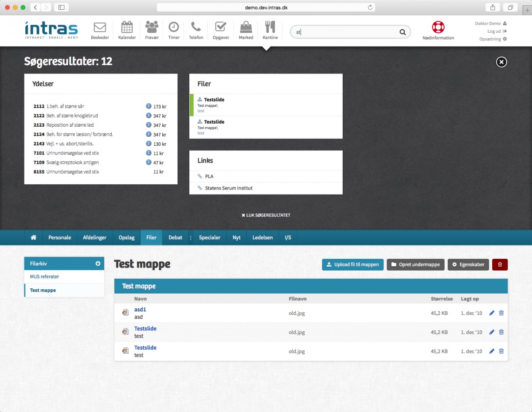The image size is (532, 412).
Task: Click inside the search input field
Action: pyautogui.click(x=346, y=32)
